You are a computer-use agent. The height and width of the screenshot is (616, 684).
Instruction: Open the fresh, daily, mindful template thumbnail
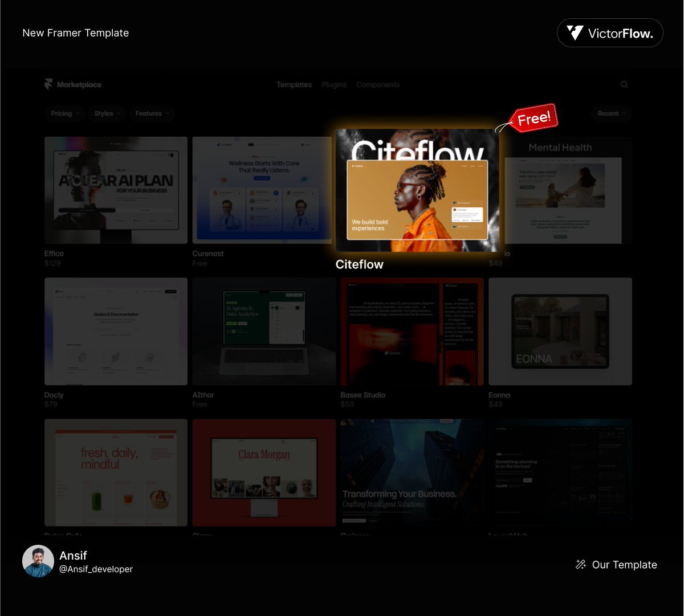[116, 473]
